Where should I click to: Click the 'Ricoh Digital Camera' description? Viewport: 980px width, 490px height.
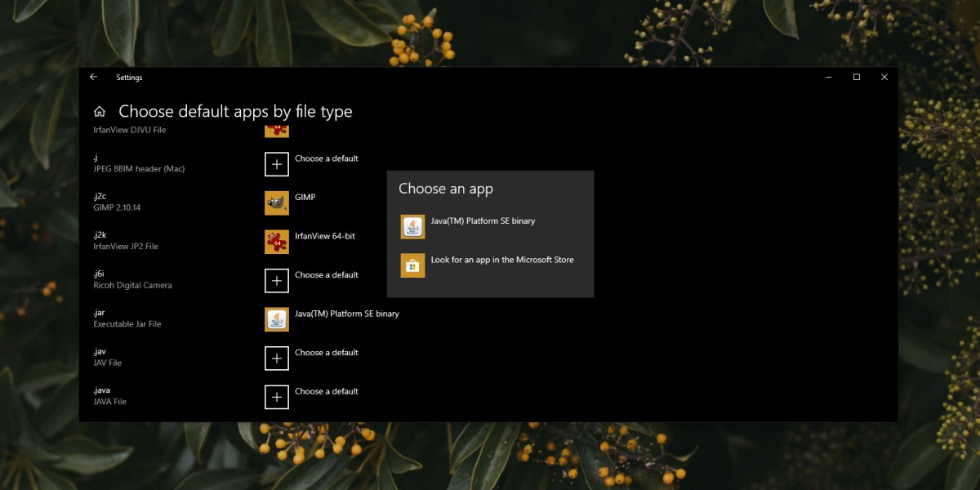tap(132, 285)
